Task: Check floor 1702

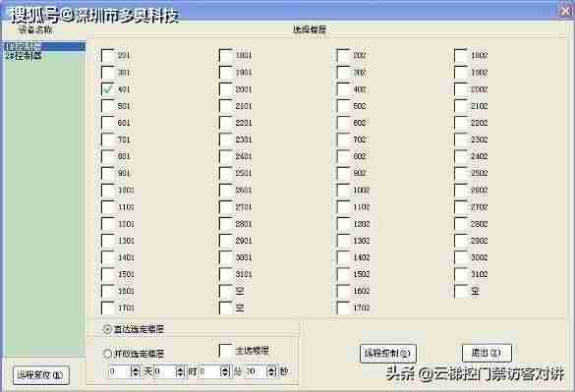Action: pyautogui.click(x=343, y=308)
